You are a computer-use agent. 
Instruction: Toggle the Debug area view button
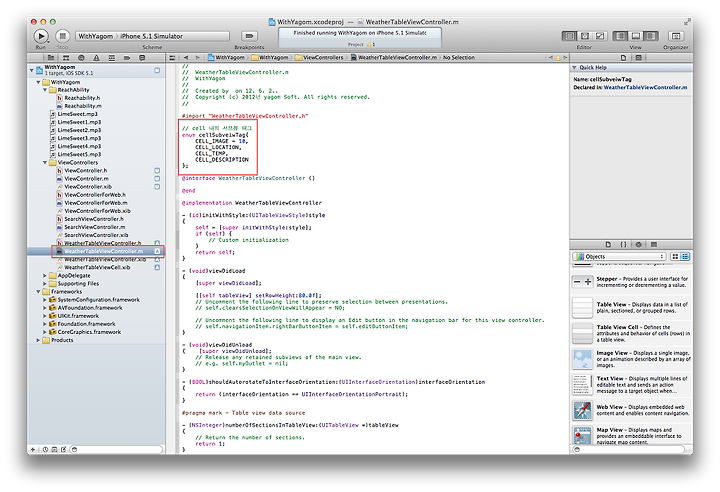click(636, 36)
